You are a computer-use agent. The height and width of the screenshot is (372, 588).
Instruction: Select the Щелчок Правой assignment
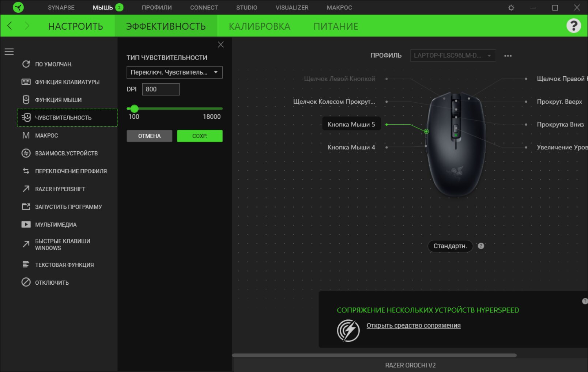pos(562,79)
